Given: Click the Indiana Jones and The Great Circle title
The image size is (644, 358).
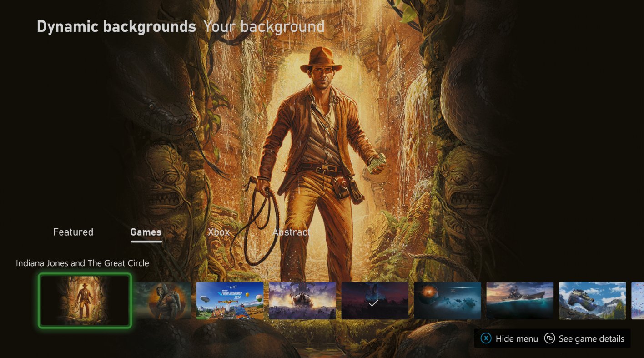Looking at the screenshot, I should coord(82,263).
